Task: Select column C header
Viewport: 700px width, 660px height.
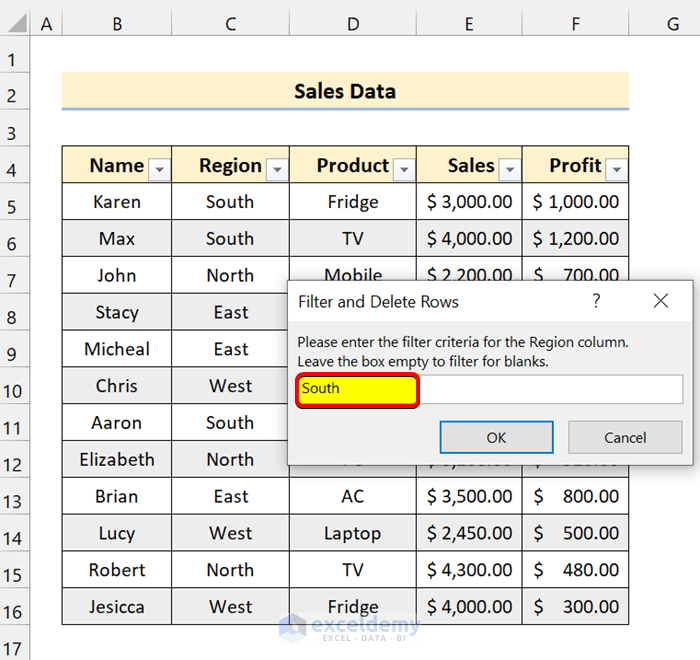Action: tap(230, 23)
